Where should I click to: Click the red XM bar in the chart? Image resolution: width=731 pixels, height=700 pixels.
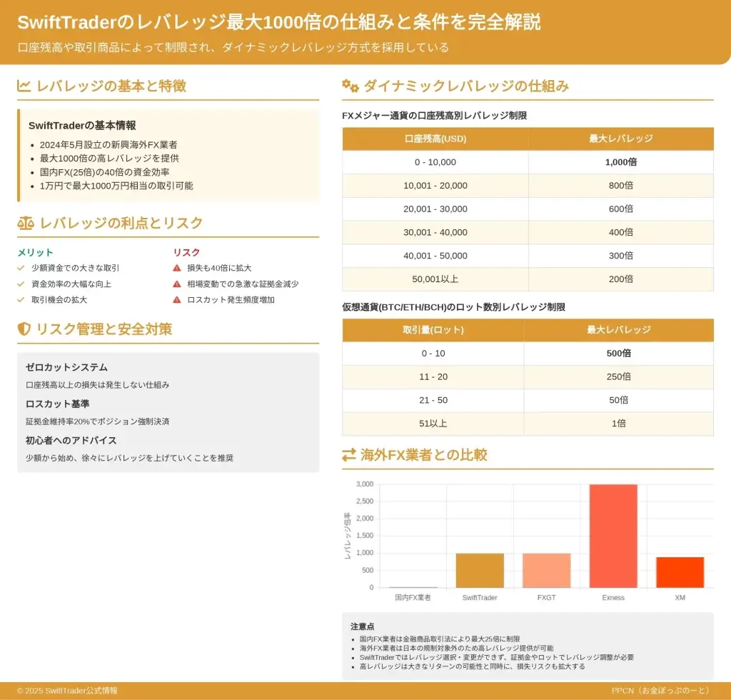[680, 572]
